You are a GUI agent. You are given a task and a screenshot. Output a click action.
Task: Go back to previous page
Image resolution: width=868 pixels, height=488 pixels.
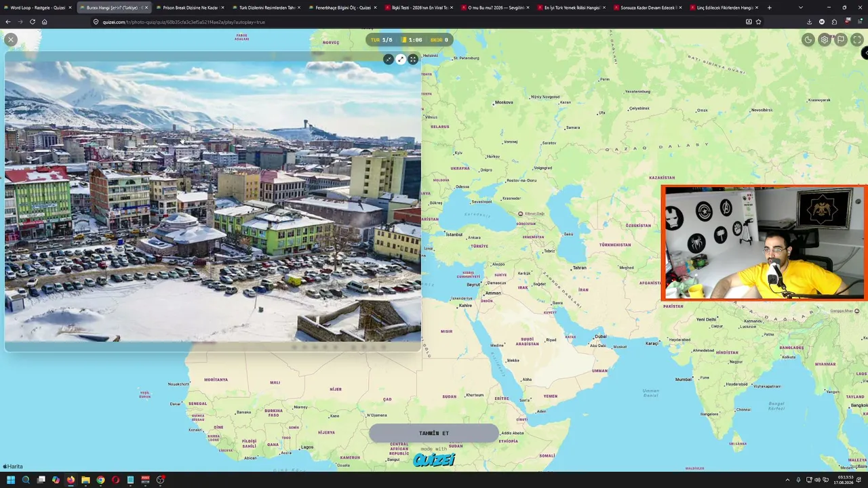pyautogui.click(x=8, y=22)
